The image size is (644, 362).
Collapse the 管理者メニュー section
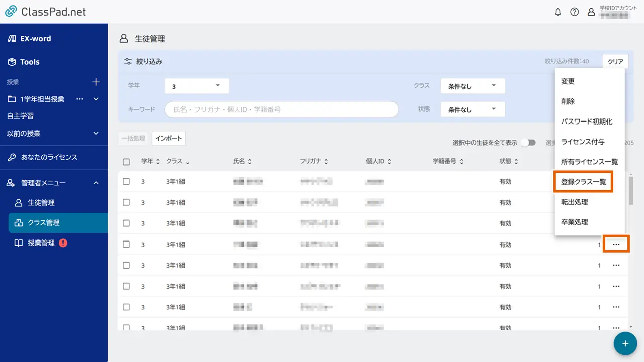96,183
